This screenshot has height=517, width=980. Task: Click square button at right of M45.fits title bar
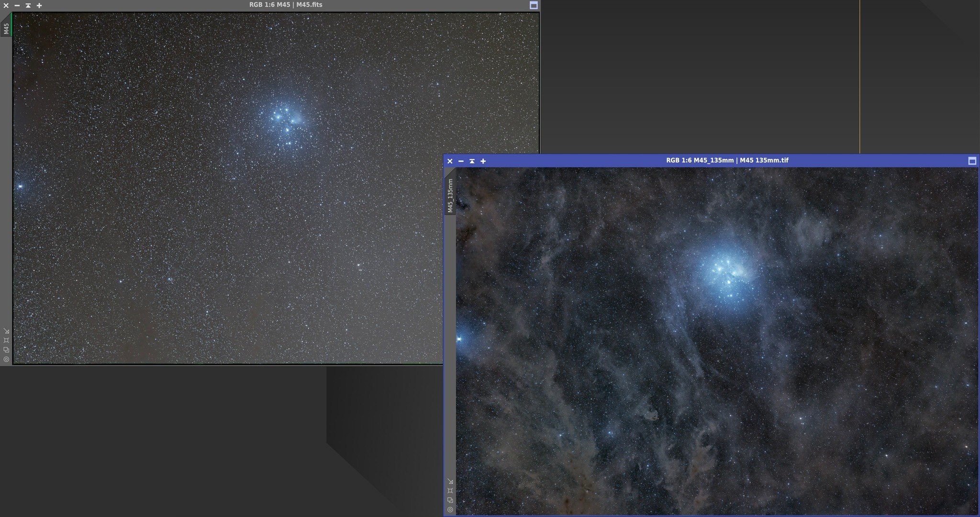tap(534, 5)
